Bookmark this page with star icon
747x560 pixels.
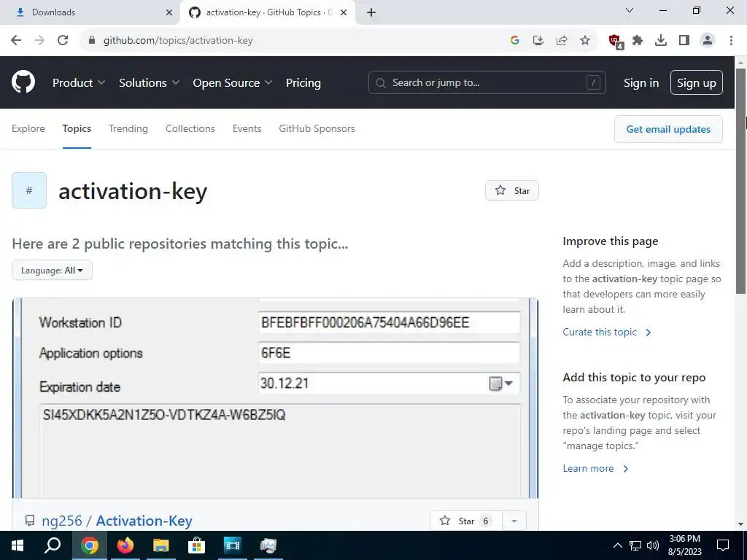click(x=585, y=41)
